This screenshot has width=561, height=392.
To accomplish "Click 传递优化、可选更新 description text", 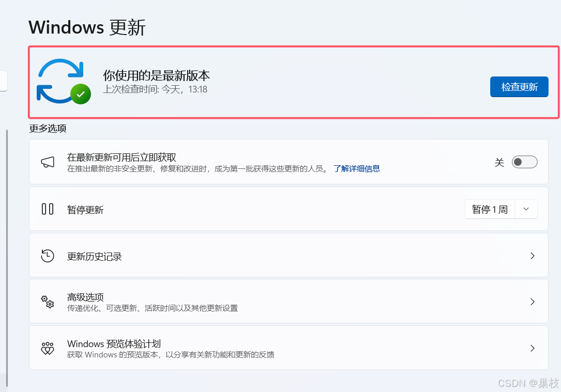I will click(153, 308).
